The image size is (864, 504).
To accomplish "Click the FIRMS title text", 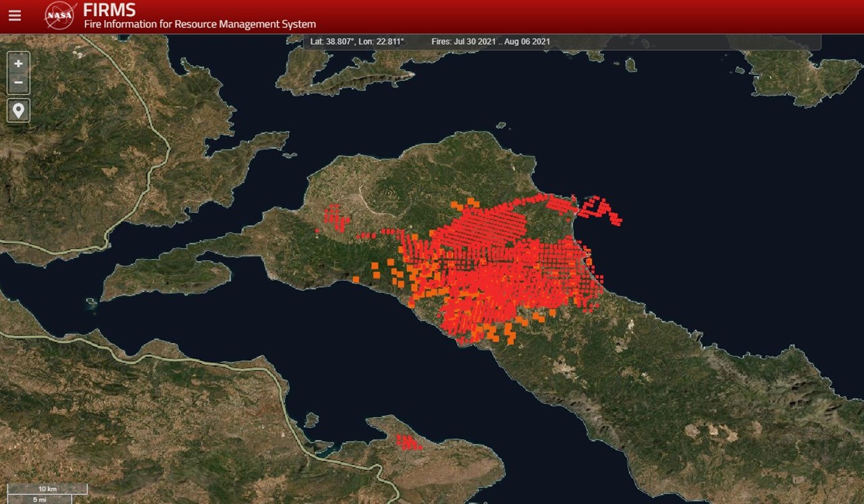I will (109, 10).
